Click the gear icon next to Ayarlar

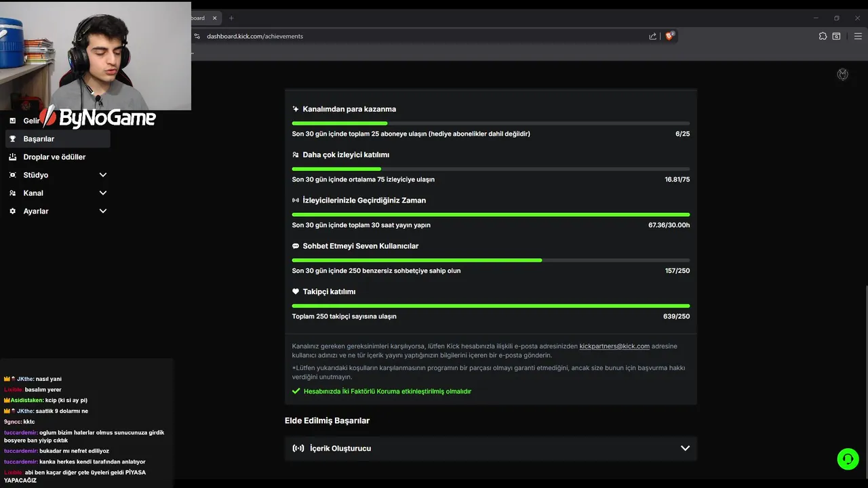point(12,211)
